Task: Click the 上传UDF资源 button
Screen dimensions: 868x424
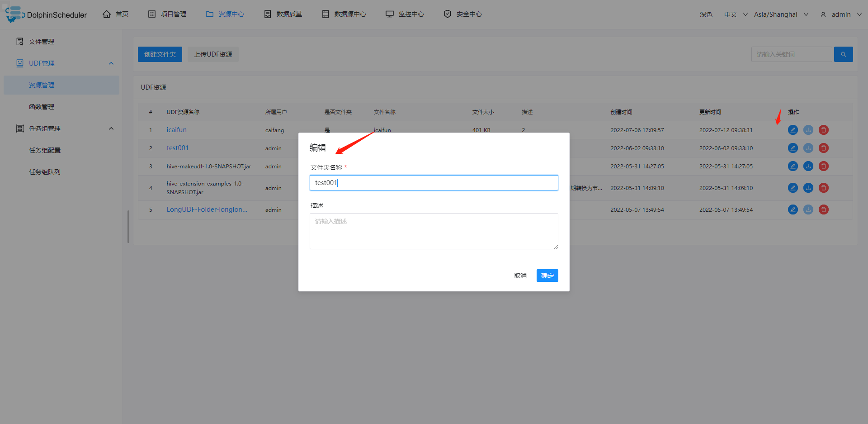Action: pos(213,54)
